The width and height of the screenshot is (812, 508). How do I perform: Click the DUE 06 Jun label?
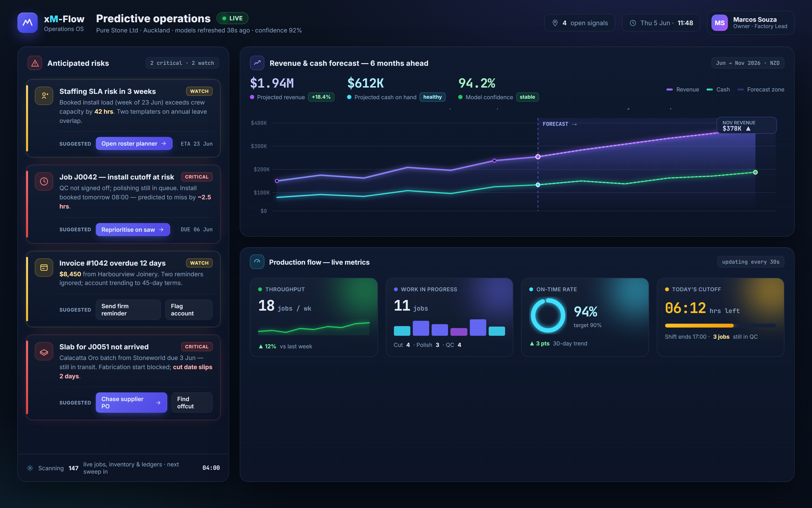point(197,230)
